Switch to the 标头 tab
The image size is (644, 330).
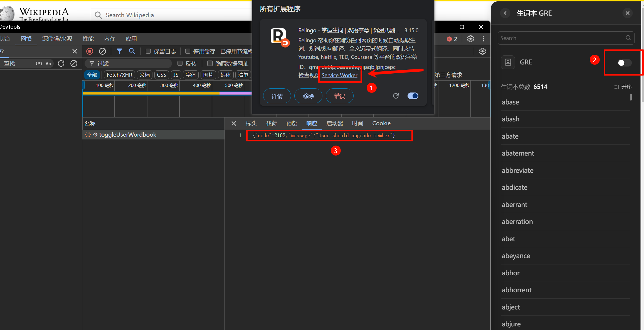pyautogui.click(x=251, y=123)
